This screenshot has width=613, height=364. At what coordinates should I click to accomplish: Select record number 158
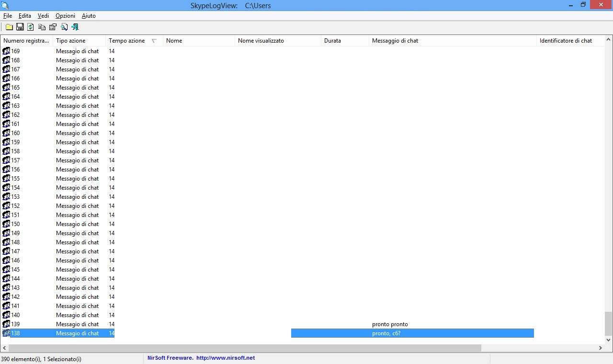[15, 151]
